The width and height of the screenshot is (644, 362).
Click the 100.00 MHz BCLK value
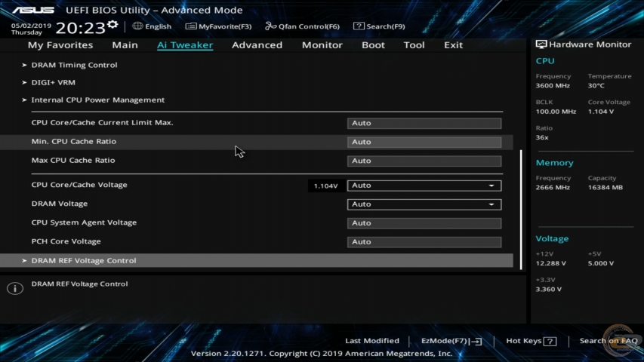556,112
